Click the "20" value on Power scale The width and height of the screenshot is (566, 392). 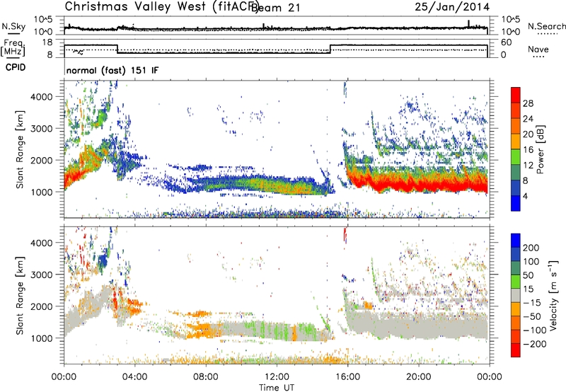528,134
